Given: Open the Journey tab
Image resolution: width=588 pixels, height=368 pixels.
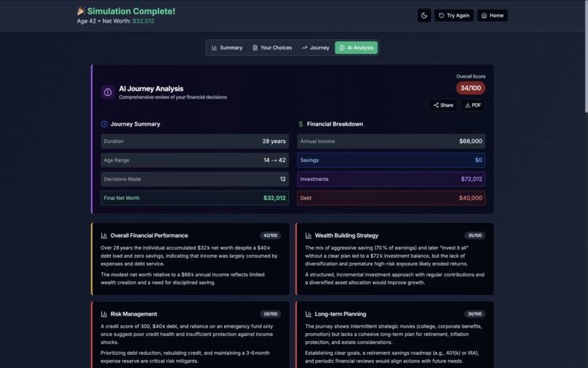Looking at the screenshot, I should tap(315, 47).
